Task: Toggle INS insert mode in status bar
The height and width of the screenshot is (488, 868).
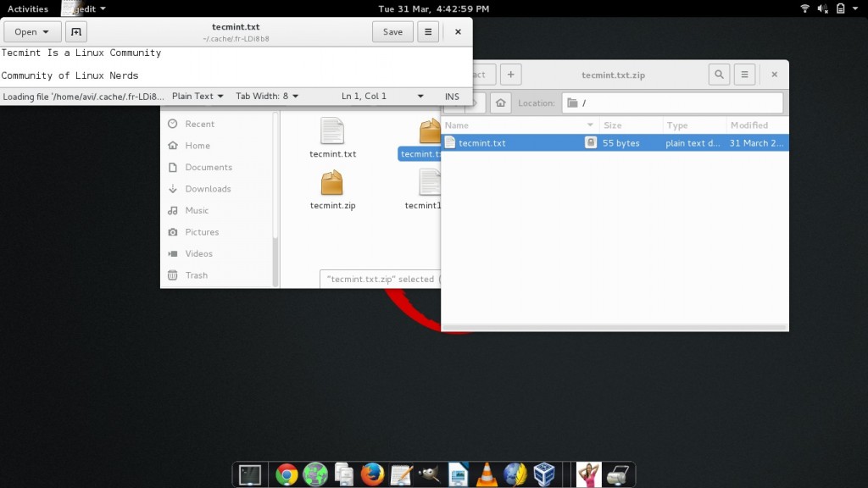Action: (x=452, y=97)
